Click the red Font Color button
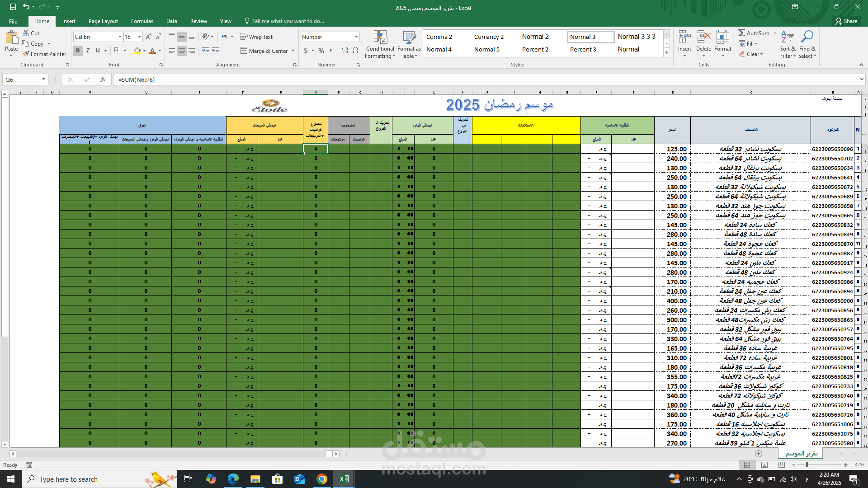Image resolution: width=868 pixels, height=488 pixels. 152,51
